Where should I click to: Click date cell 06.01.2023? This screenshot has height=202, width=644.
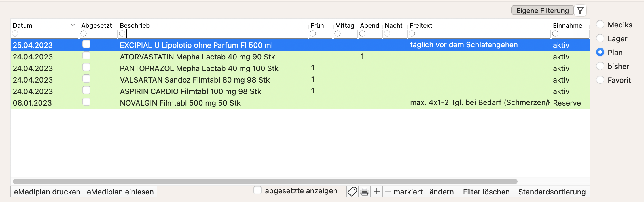(x=32, y=103)
